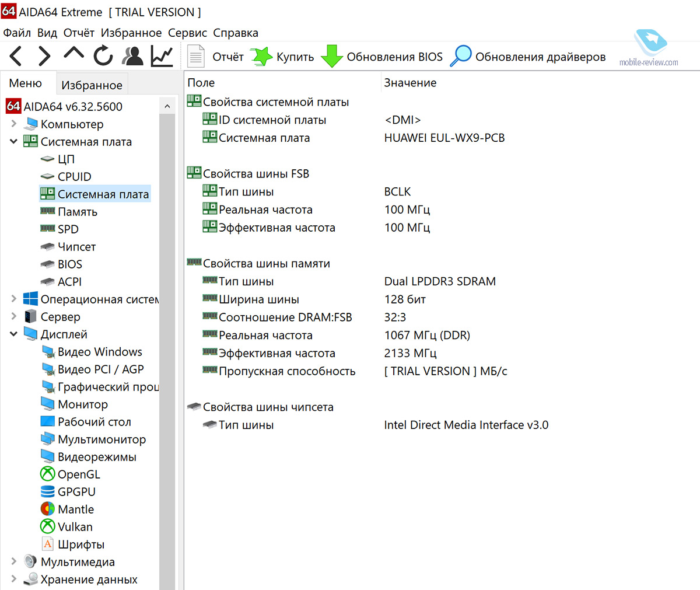Search for Обновления драйверов
Screen dimensions: 700x590
(x=528, y=57)
